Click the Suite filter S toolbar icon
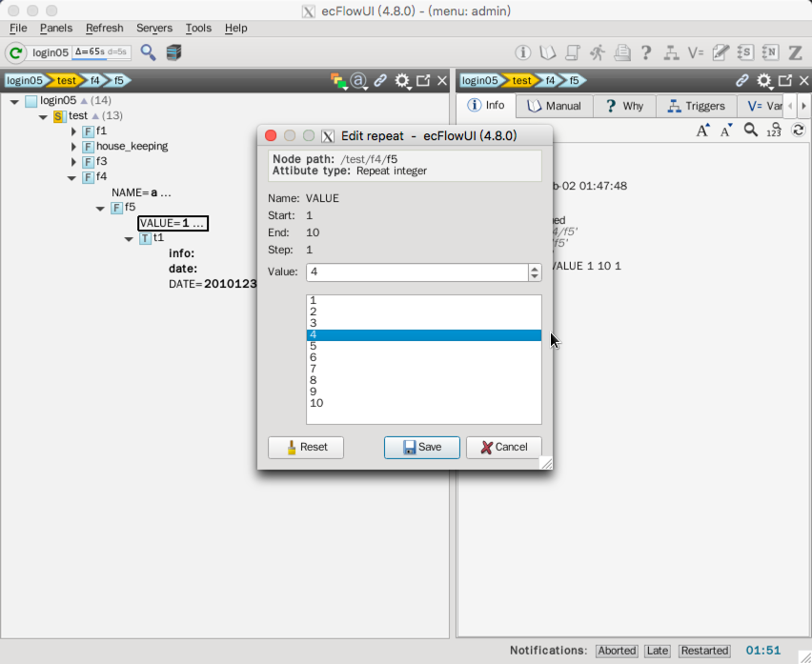The height and width of the screenshot is (664, 812). click(745, 52)
